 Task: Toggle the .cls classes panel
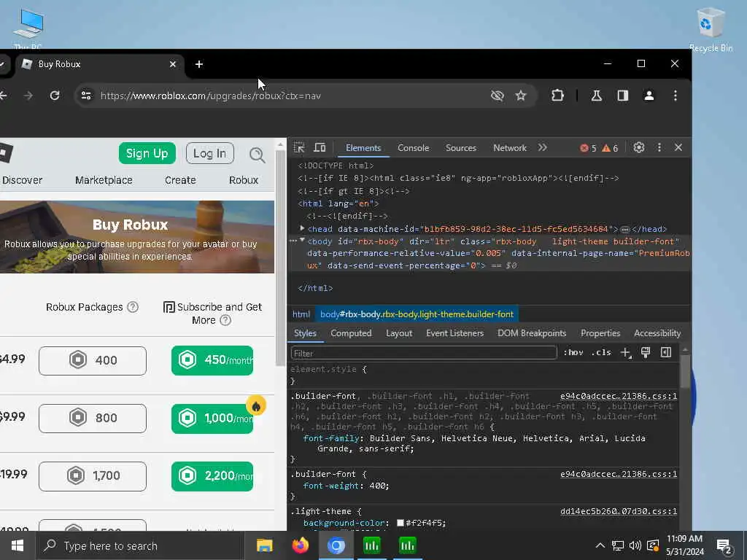click(601, 353)
